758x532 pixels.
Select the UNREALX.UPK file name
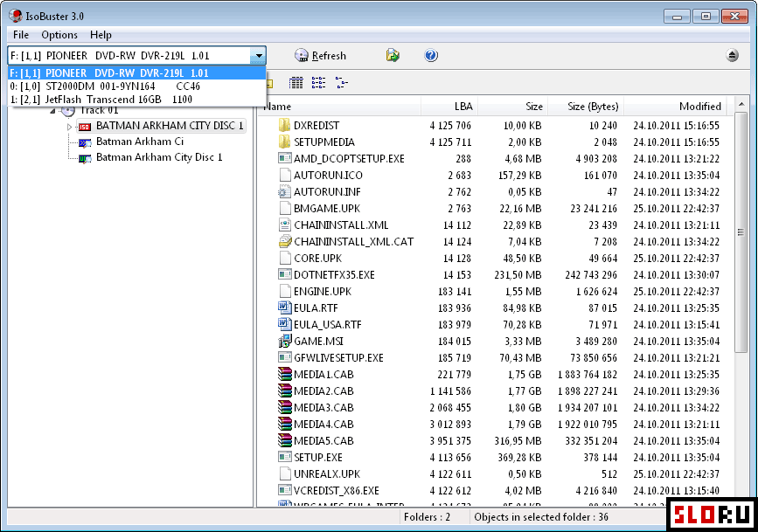coord(327,473)
